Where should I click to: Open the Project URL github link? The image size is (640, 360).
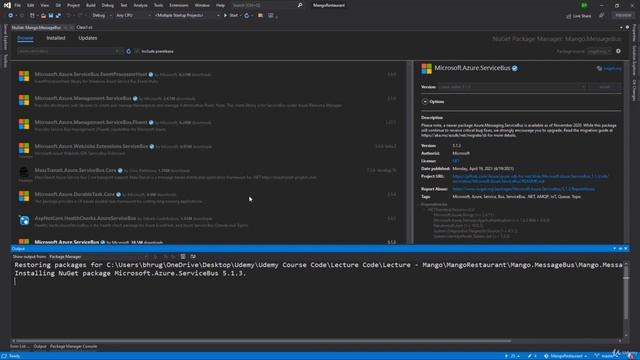[530, 179]
